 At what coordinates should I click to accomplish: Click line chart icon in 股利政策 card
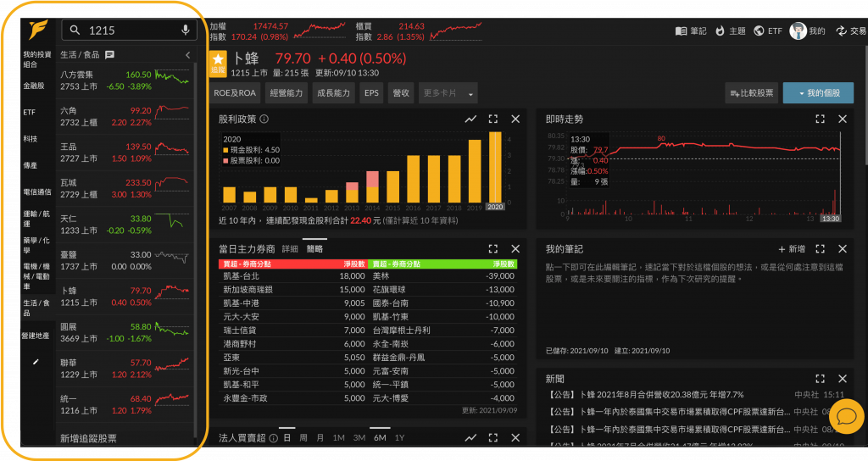pos(470,119)
